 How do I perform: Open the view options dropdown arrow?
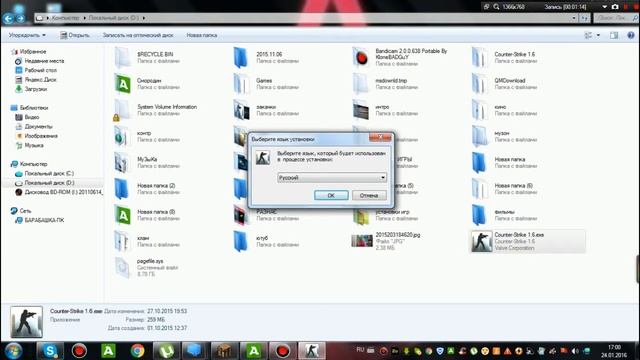tap(598, 36)
